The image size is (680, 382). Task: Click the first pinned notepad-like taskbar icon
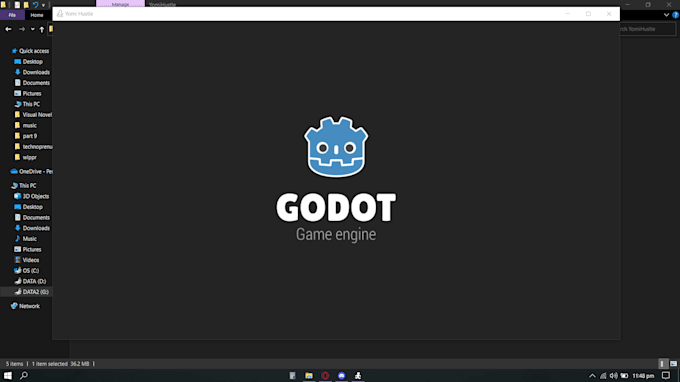pyautogui.click(x=293, y=375)
